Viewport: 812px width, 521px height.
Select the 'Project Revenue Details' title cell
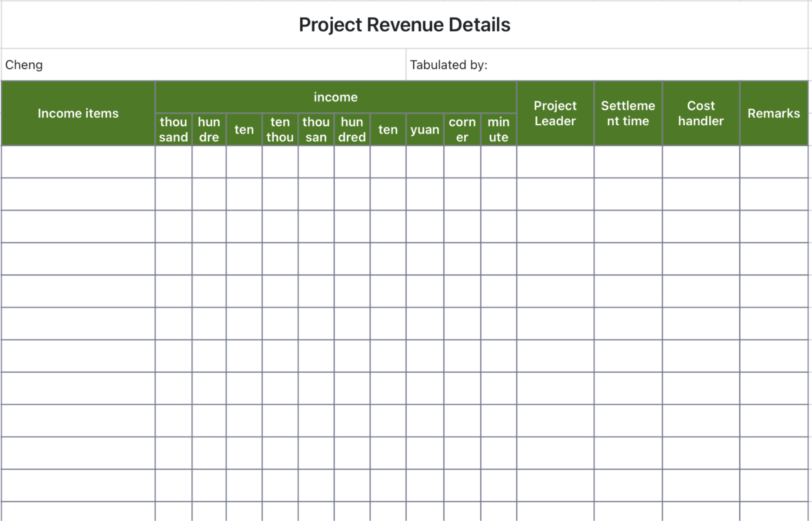point(405,25)
